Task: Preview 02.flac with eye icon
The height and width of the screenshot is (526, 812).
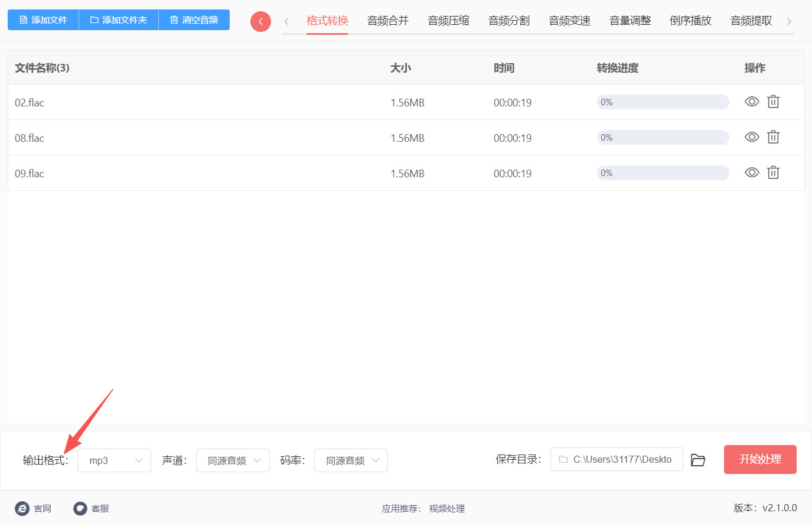Action: [x=752, y=102]
